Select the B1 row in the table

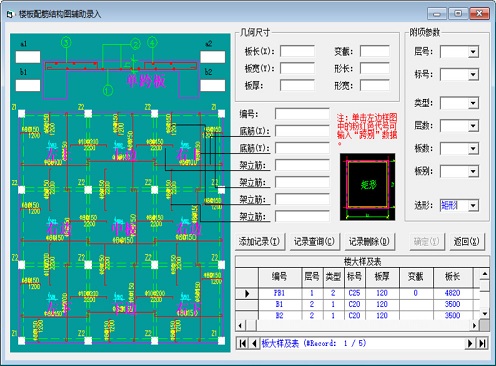coord(358,304)
